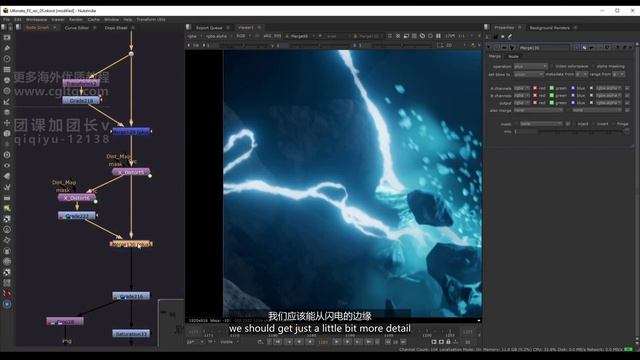Viewport: 640px width, 360px height.
Task: Open the Keyer nodes toolbar icon
Action: [7, 102]
